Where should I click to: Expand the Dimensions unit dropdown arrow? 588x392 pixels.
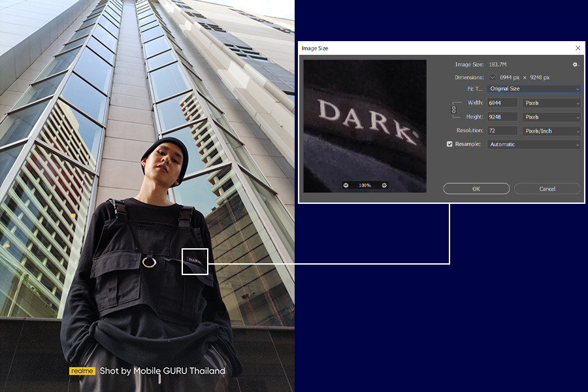(492, 77)
